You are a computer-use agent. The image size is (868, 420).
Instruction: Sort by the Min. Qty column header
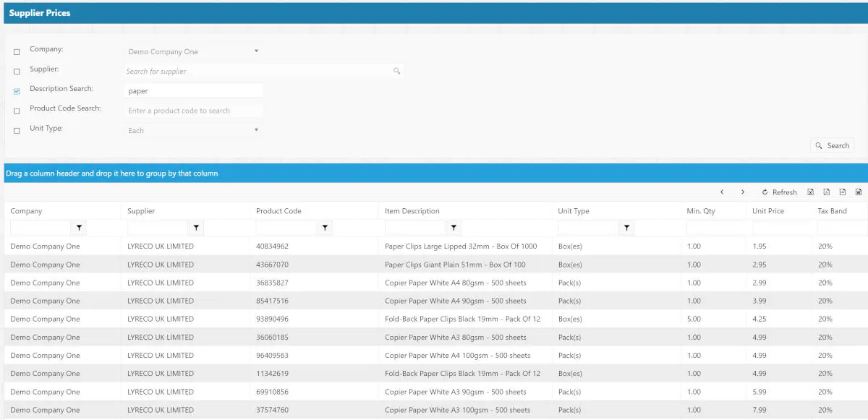click(701, 211)
